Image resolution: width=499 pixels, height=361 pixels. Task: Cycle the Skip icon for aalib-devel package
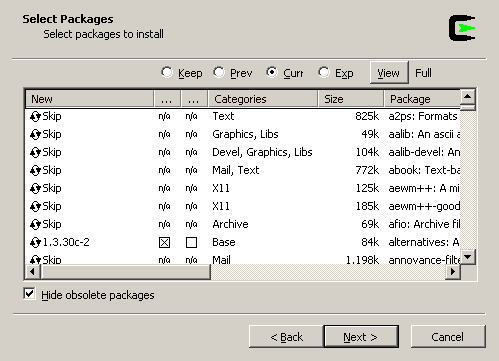pyautogui.click(x=35, y=152)
